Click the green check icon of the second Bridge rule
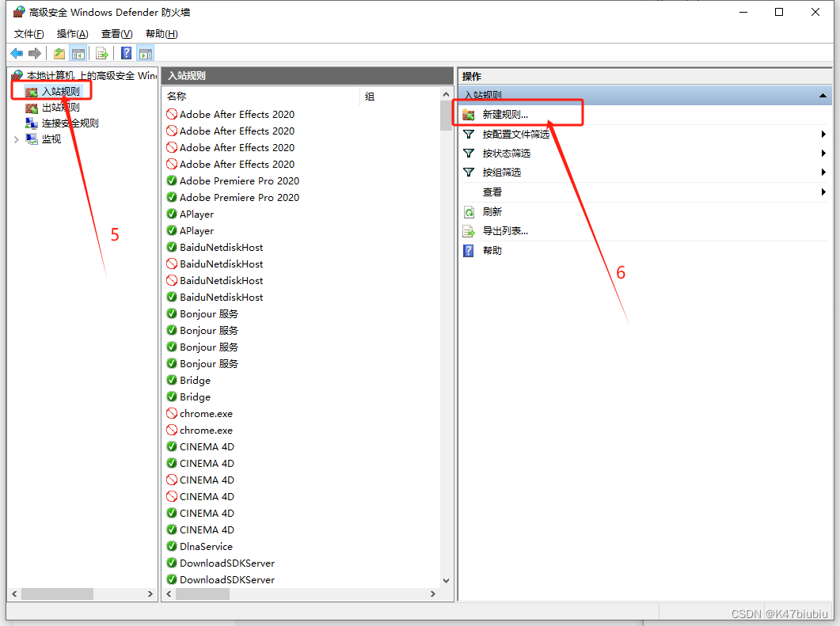This screenshot has height=626, width=840. click(172, 396)
